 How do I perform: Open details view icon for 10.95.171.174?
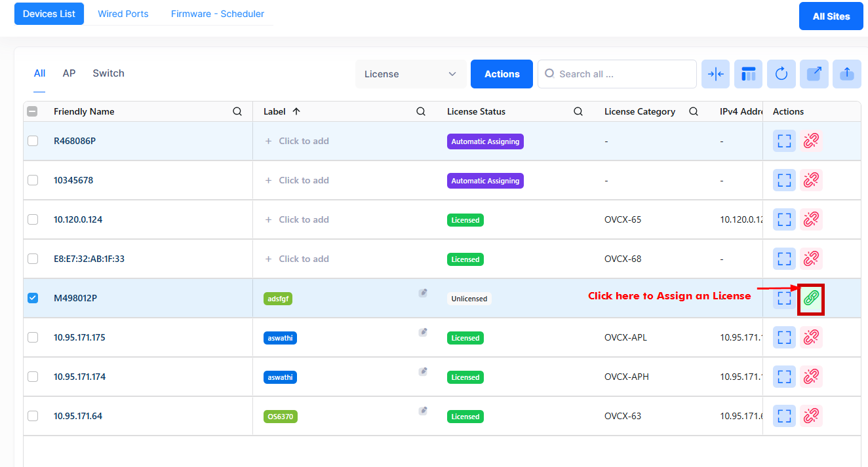(x=784, y=377)
